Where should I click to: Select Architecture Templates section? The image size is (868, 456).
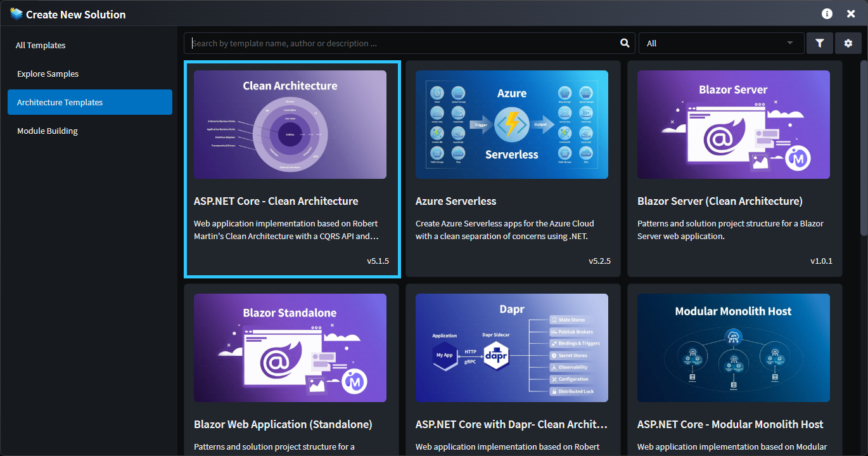point(90,102)
